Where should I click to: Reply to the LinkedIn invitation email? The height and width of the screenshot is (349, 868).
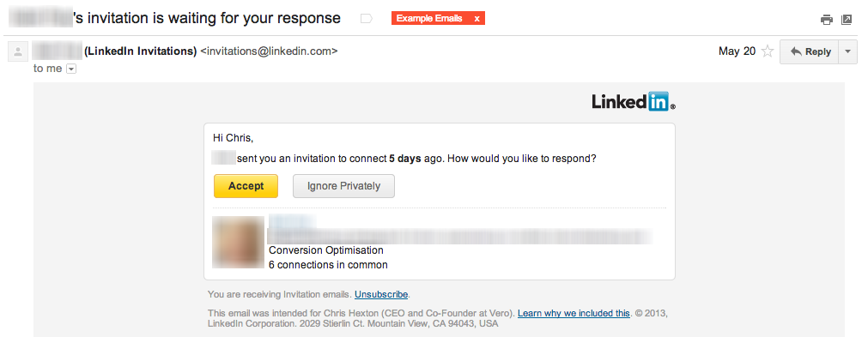coord(809,51)
